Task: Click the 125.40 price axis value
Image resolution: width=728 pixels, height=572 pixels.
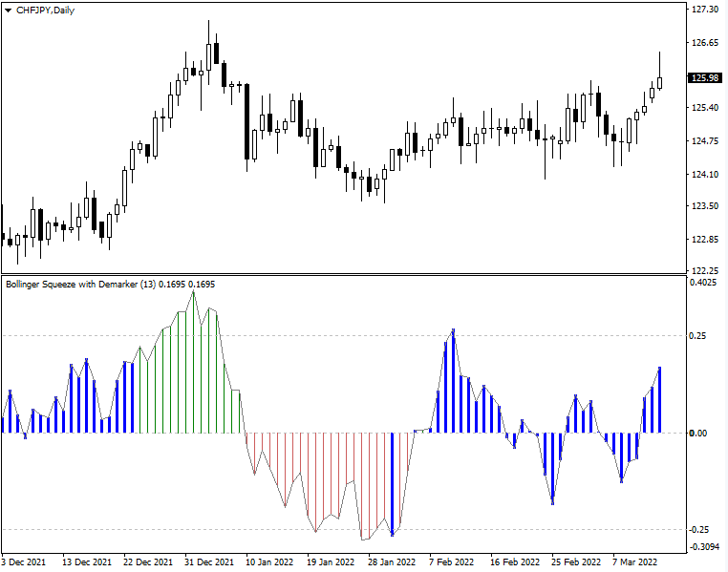Action: pyautogui.click(x=705, y=108)
